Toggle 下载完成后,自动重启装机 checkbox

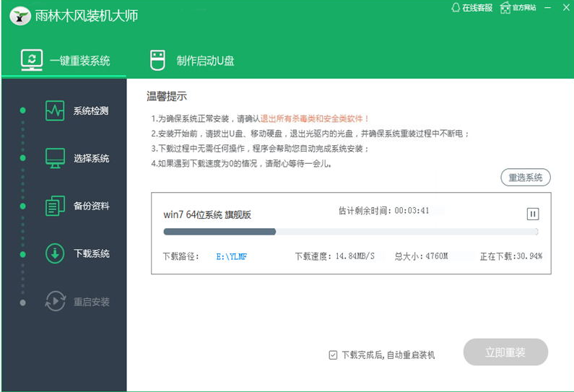point(333,354)
